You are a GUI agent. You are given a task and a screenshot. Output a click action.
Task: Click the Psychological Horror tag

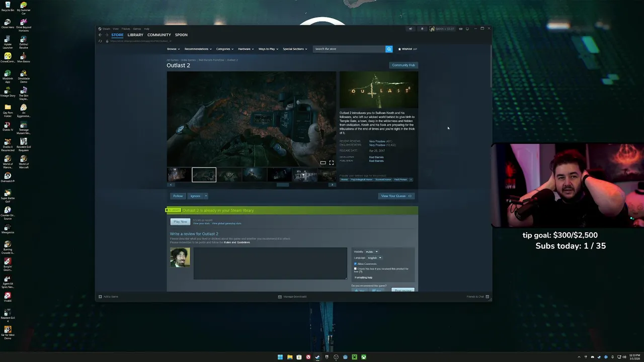361,179
